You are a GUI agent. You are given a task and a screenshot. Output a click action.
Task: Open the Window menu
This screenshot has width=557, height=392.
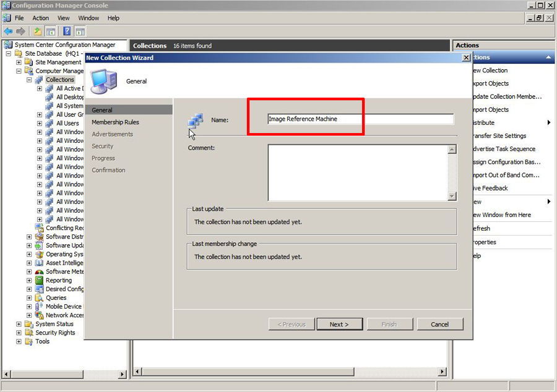(89, 18)
